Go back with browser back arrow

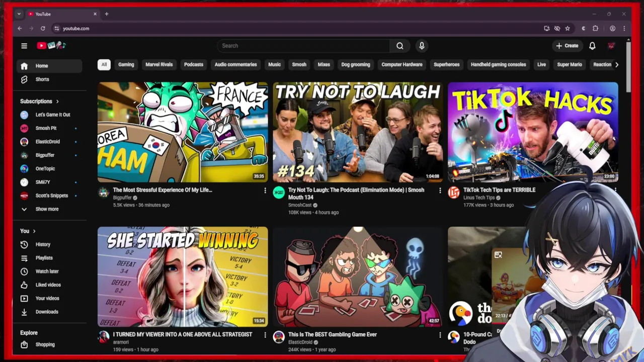(x=20, y=29)
